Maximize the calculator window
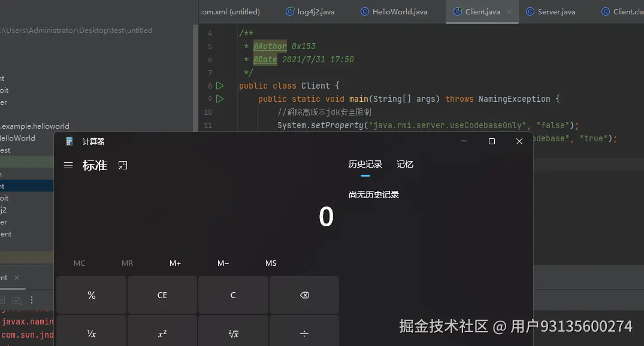Screen dimensions: 644x346 (492, 141)
